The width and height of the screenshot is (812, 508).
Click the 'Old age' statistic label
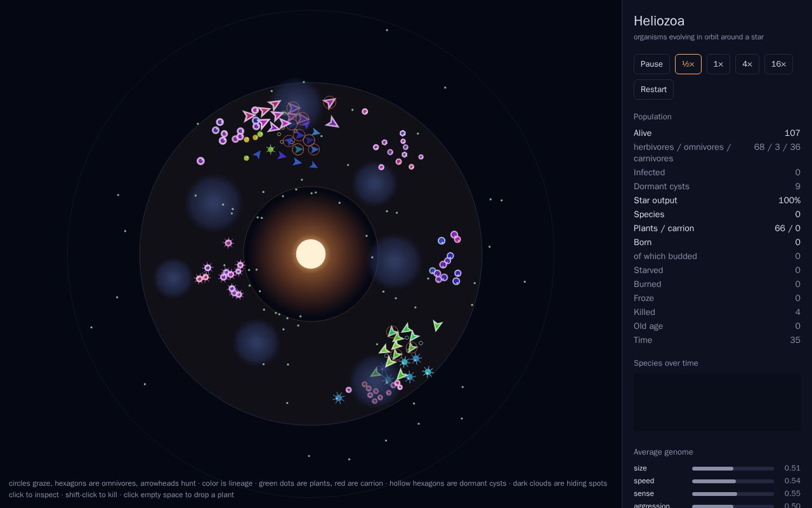pos(648,326)
